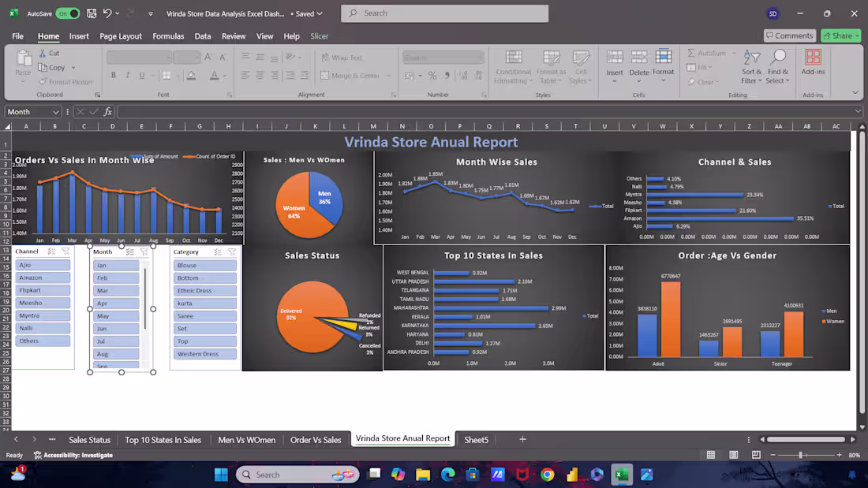This screenshot has height=488, width=868.
Task: Click the Comments button
Action: 789,35
